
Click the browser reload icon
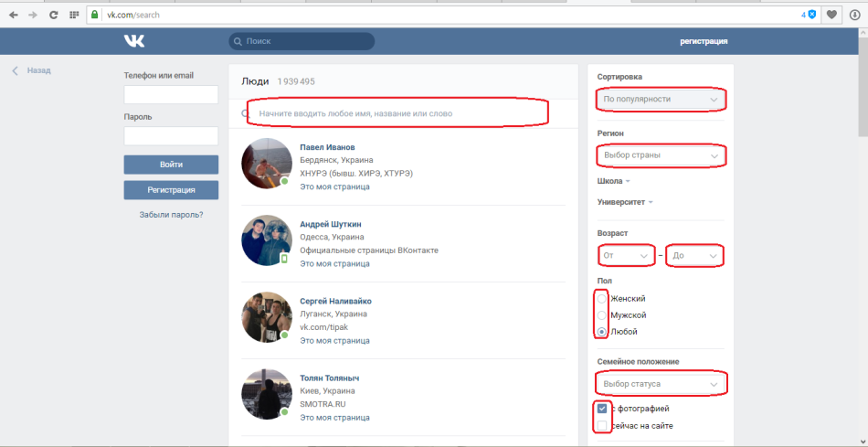tap(54, 15)
